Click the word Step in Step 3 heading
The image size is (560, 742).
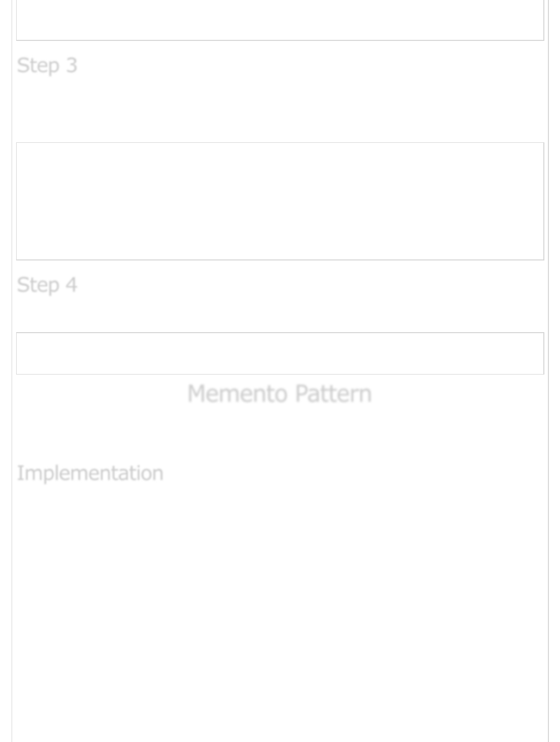(x=38, y=66)
